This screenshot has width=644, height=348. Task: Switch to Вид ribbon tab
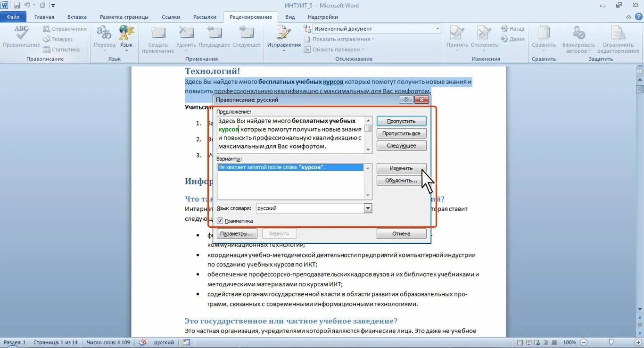[290, 17]
